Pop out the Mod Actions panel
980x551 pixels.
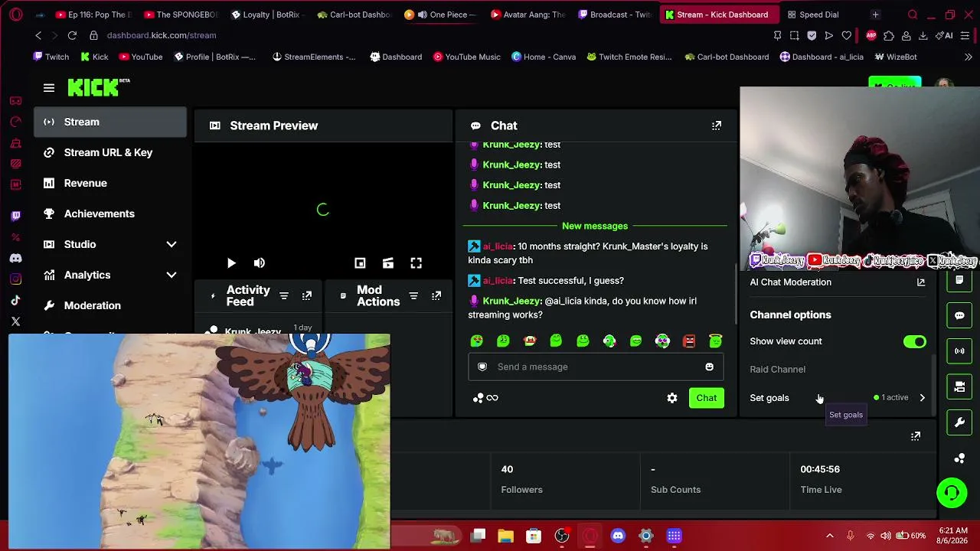tap(436, 295)
